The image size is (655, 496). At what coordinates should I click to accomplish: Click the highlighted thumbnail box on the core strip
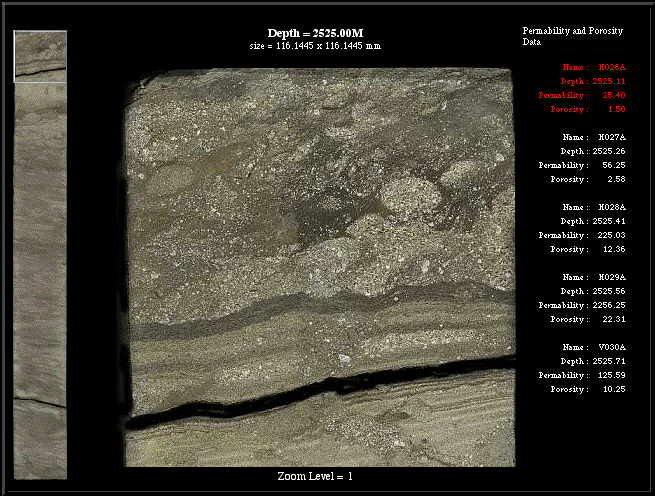40,56
